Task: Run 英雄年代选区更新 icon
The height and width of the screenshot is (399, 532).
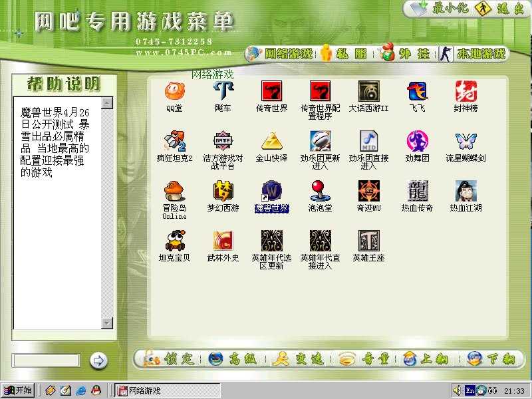Action: tap(272, 241)
